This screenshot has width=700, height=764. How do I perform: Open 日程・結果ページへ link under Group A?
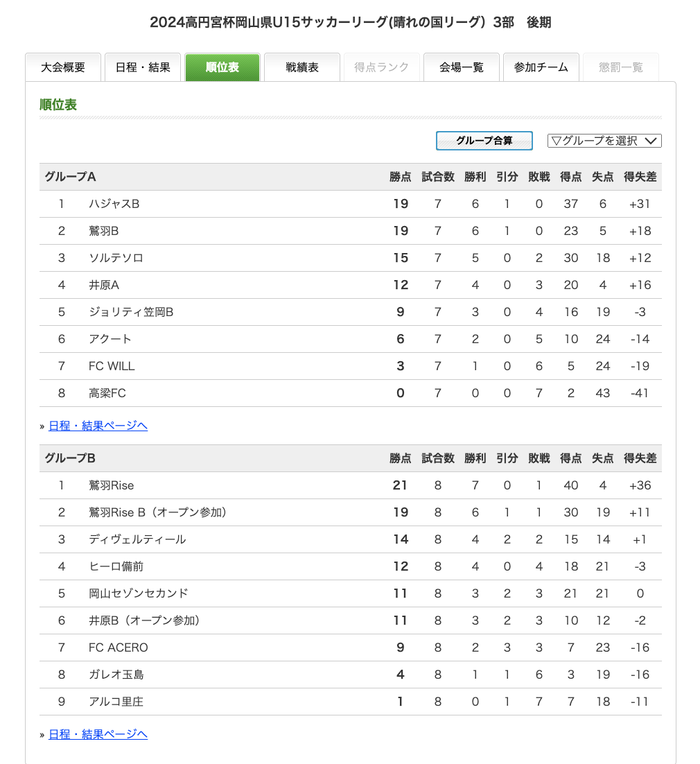click(x=98, y=426)
